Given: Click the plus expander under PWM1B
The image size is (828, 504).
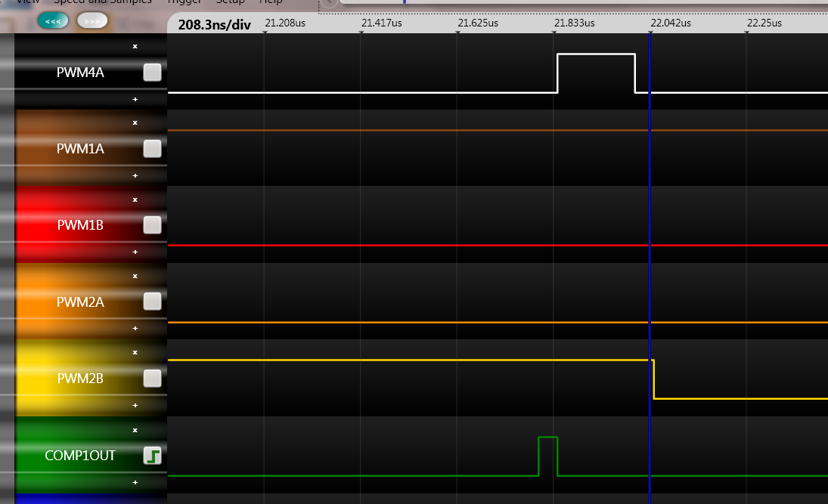Looking at the screenshot, I should [x=135, y=252].
